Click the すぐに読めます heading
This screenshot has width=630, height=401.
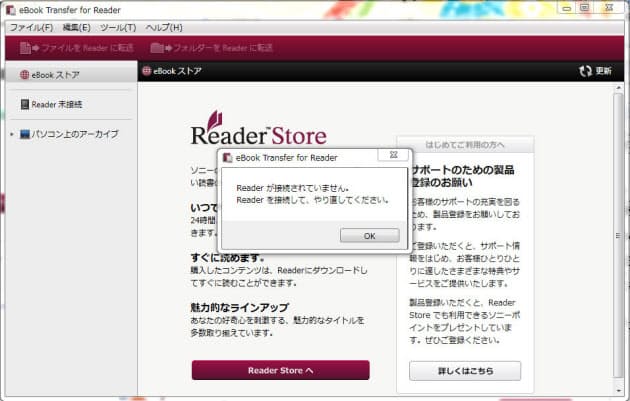click(x=228, y=258)
